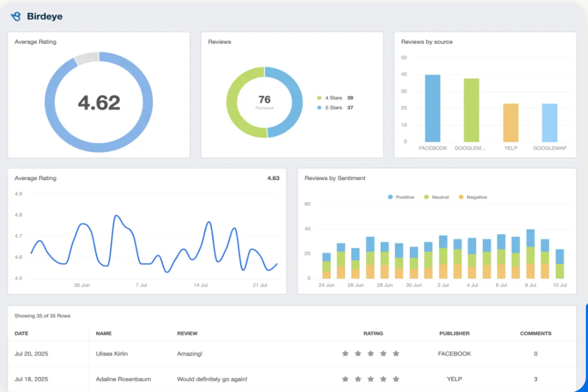
Task: Click the 76 Reviews donut center
Action: (264, 102)
